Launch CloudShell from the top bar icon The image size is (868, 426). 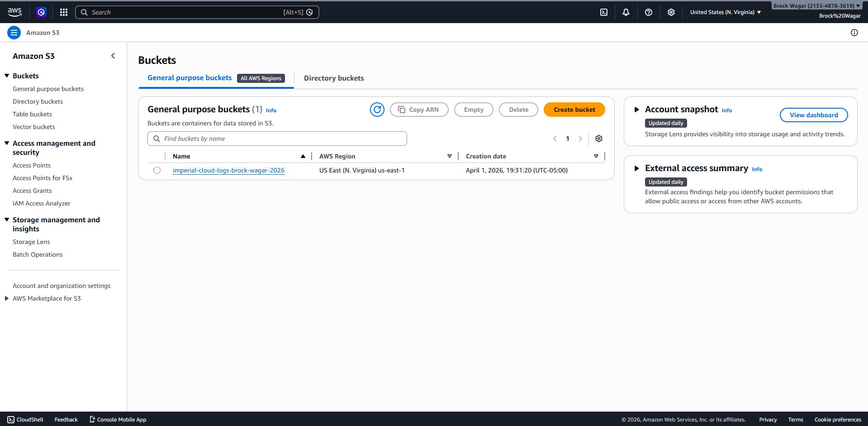pos(604,12)
